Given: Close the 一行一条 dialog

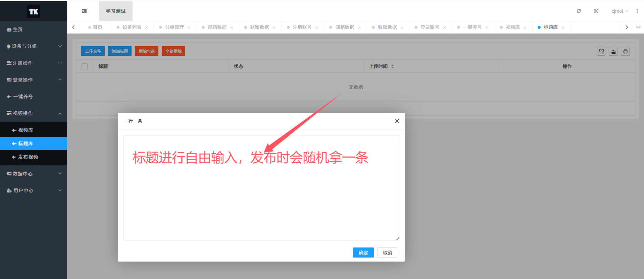Looking at the screenshot, I should tap(397, 121).
